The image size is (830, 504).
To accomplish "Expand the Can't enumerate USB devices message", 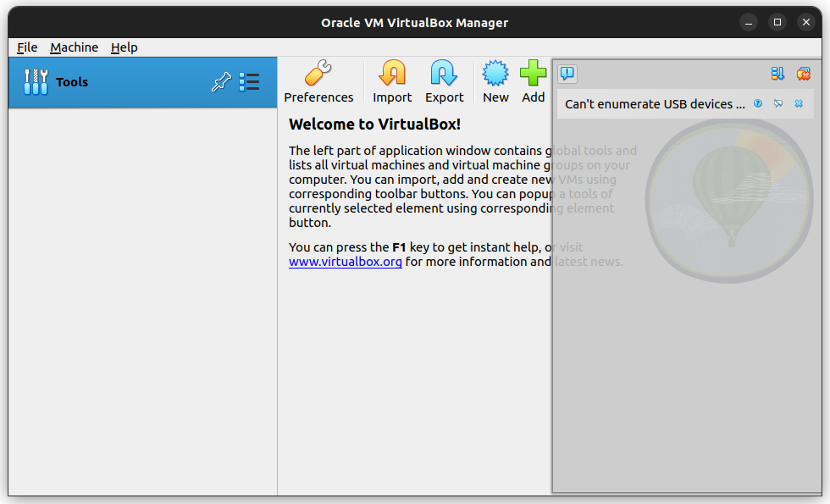I will (x=654, y=103).
